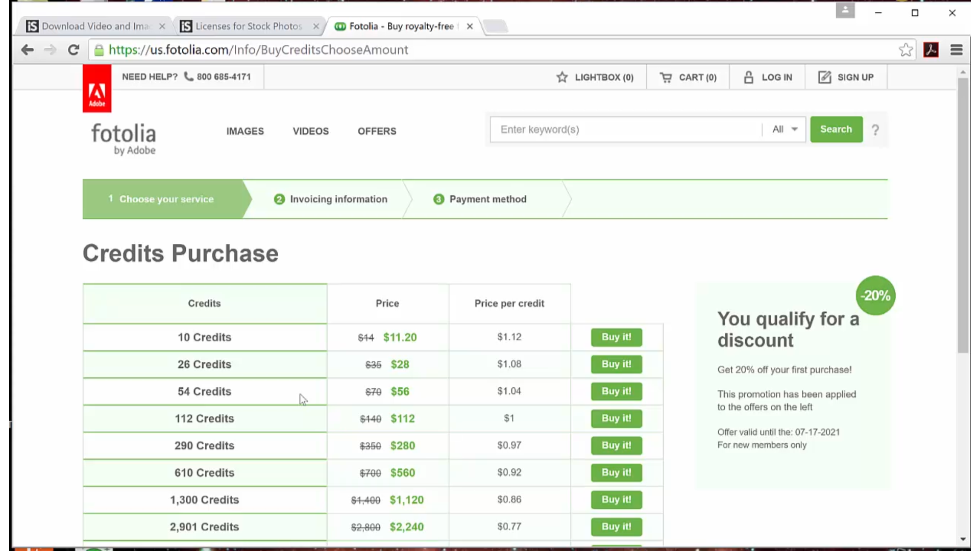Click the browser back arrow
The width and height of the screenshot is (980, 551).
click(28, 49)
